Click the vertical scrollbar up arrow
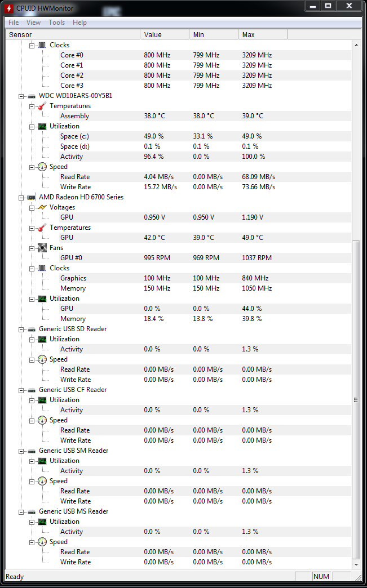 [356, 44]
